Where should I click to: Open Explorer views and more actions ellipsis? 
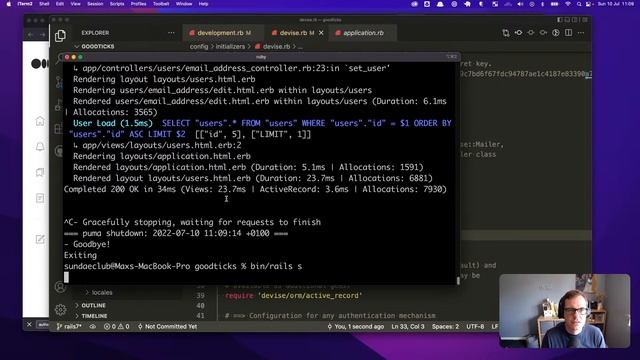click(171, 33)
